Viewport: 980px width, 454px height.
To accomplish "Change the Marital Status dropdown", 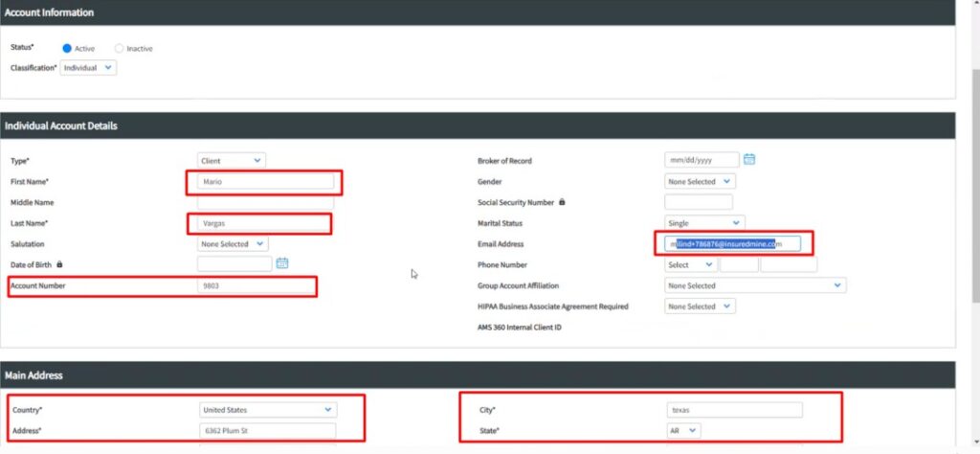I will click(703, 223).
